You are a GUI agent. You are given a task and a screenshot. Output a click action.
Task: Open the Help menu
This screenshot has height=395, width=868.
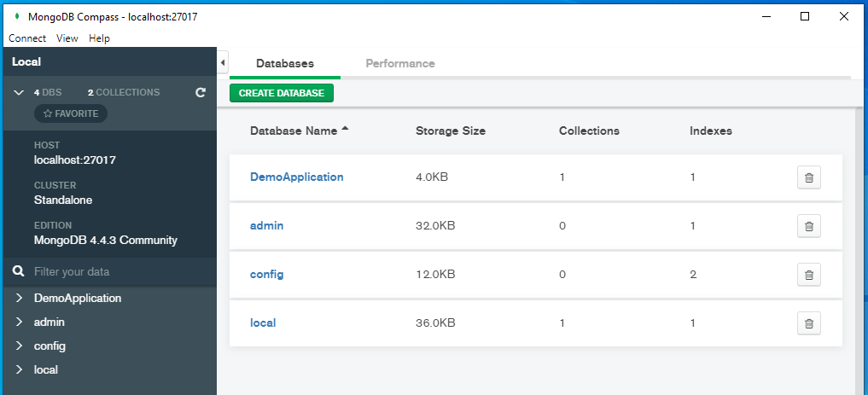(x=99, y=38)
